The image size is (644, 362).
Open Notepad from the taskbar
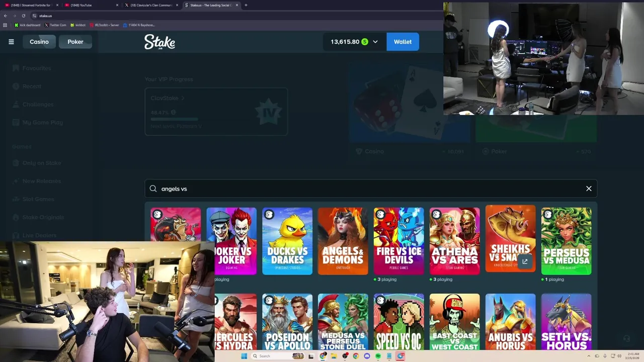(x=389, y=356)
